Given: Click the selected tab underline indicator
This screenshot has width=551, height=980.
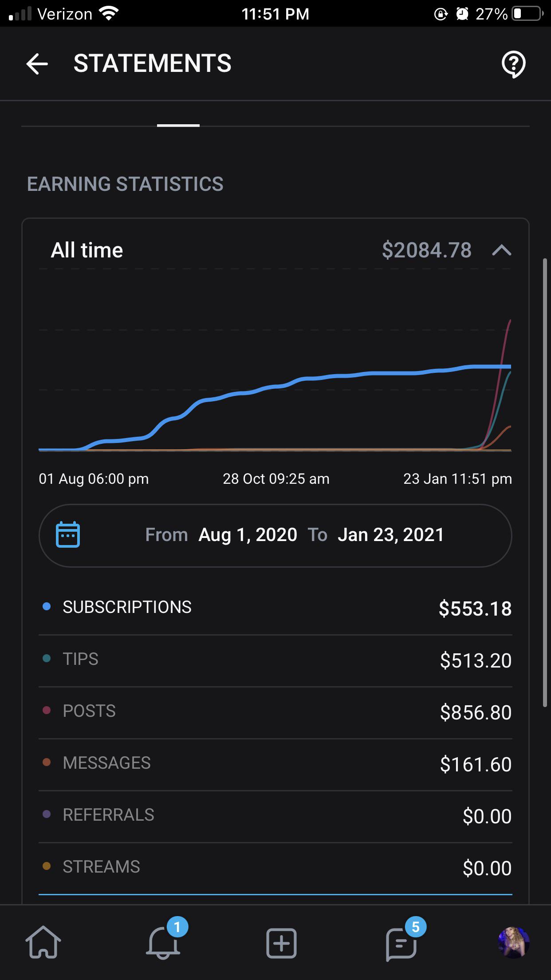Looking at the screenshot, I should [x=178, y=126].
